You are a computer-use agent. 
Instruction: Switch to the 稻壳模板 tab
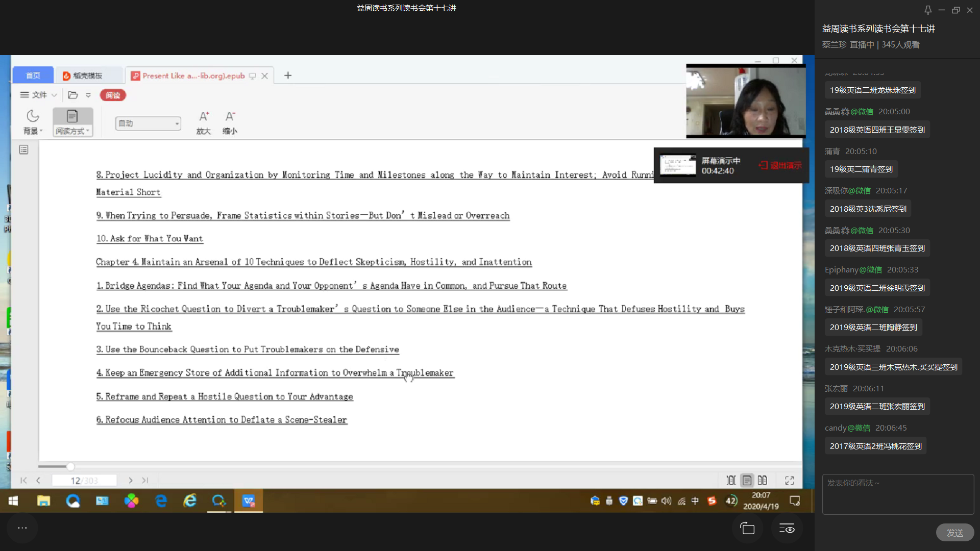pyautogui.click(x=88, y=76)
